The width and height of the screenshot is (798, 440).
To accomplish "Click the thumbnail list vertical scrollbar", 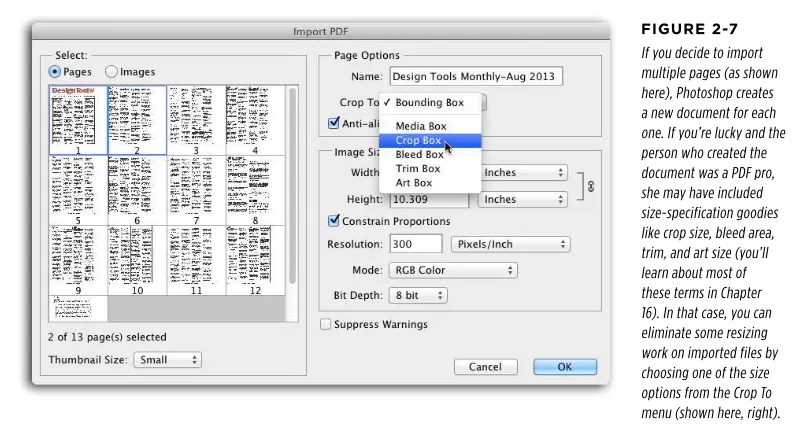I will [292, 186].
